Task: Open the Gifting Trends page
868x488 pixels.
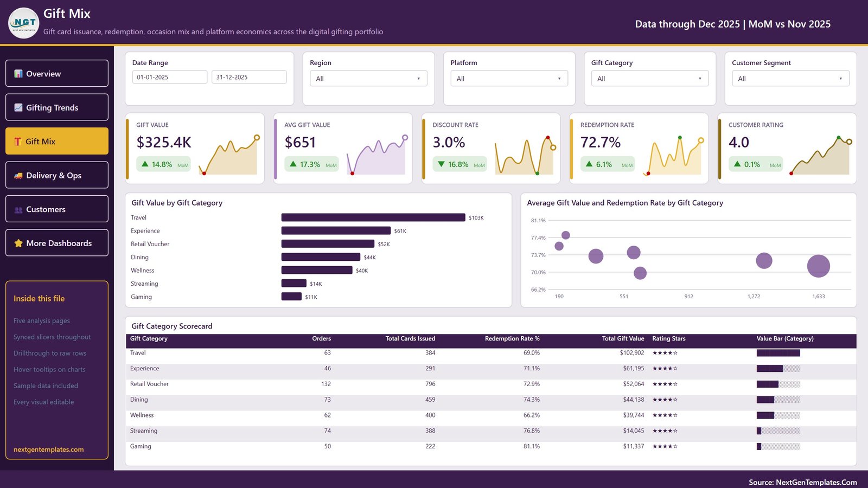Action: (x=57, y=107)
